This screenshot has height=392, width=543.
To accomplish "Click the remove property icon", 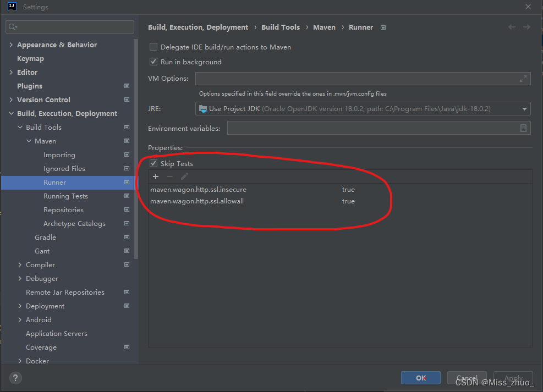I will click(169, 176).
